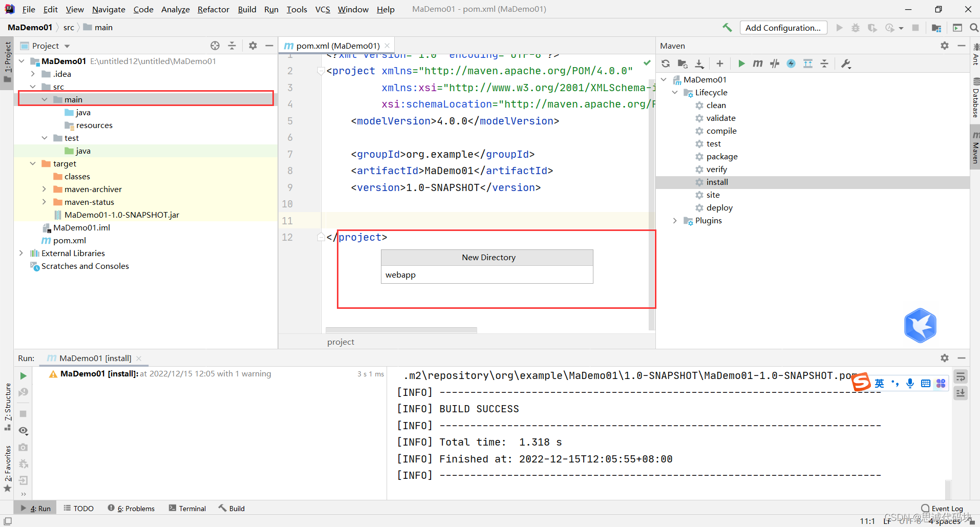Collapse main folder in Project tree

(45, 99)
